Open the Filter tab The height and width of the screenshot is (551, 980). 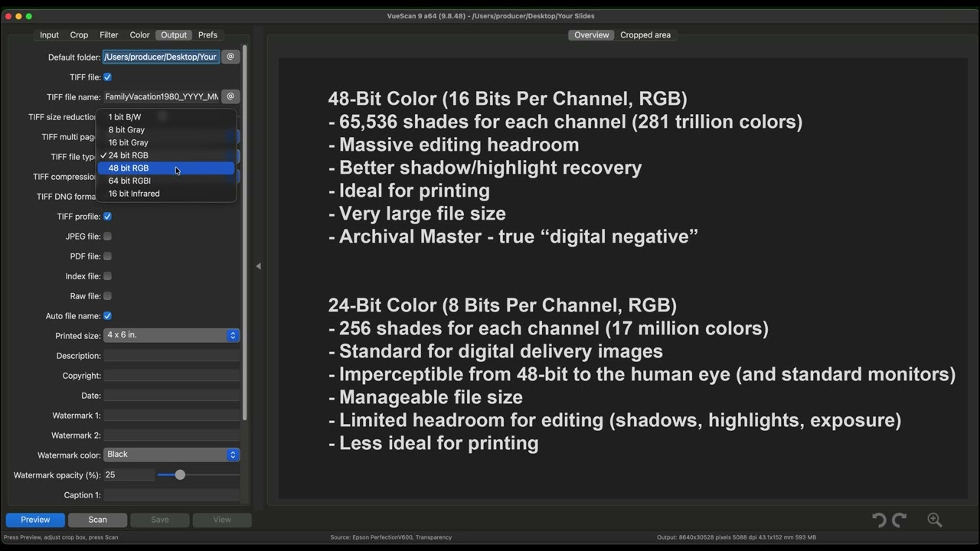point(109,35)
